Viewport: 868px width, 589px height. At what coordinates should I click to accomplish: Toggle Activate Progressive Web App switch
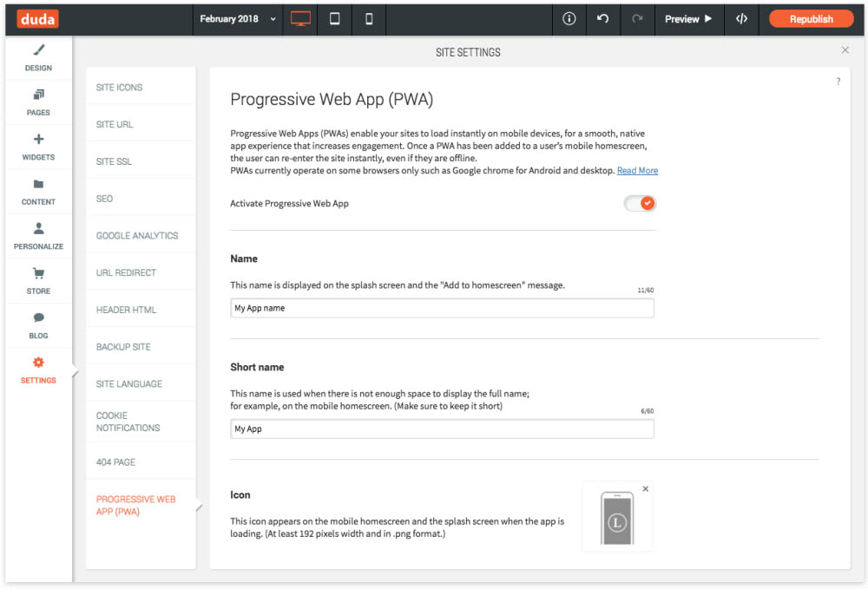(x=640, y=204)
